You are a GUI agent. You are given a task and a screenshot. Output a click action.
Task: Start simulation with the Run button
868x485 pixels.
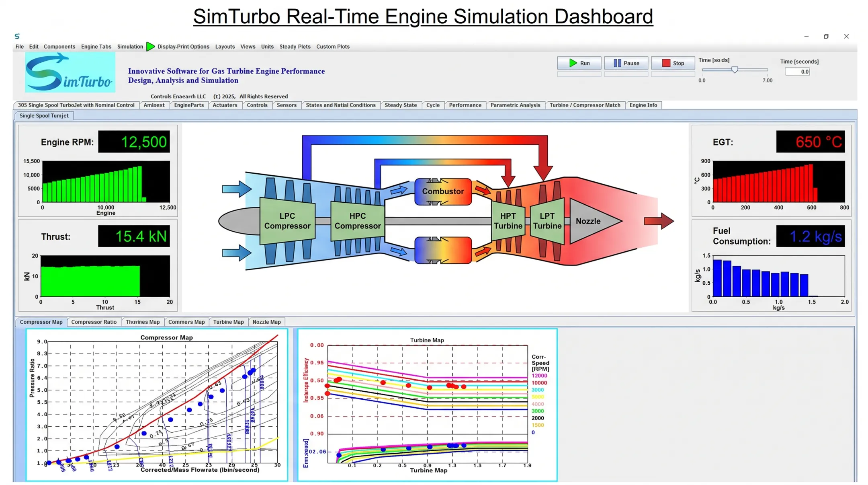point(579,63)
